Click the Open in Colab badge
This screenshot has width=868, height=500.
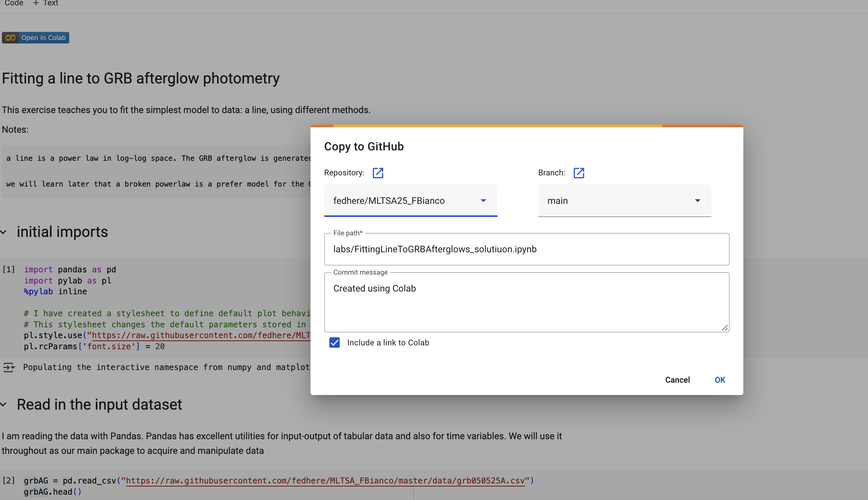(35, 38)
